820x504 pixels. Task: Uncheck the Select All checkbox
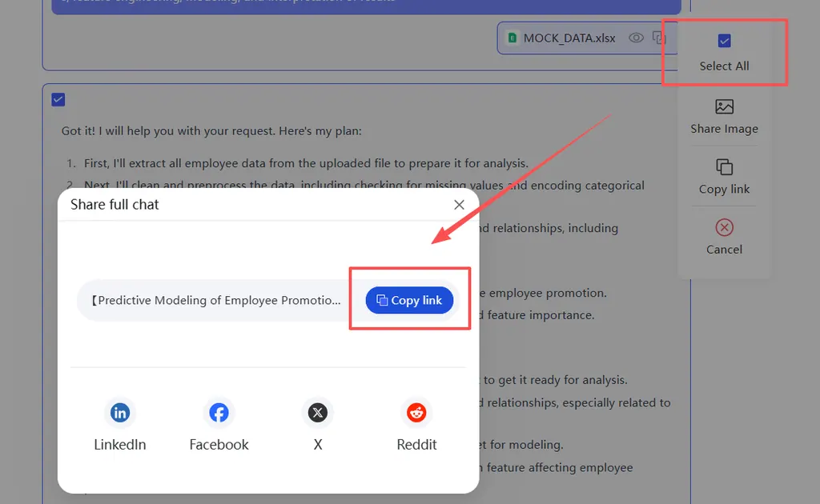(724, 41)
